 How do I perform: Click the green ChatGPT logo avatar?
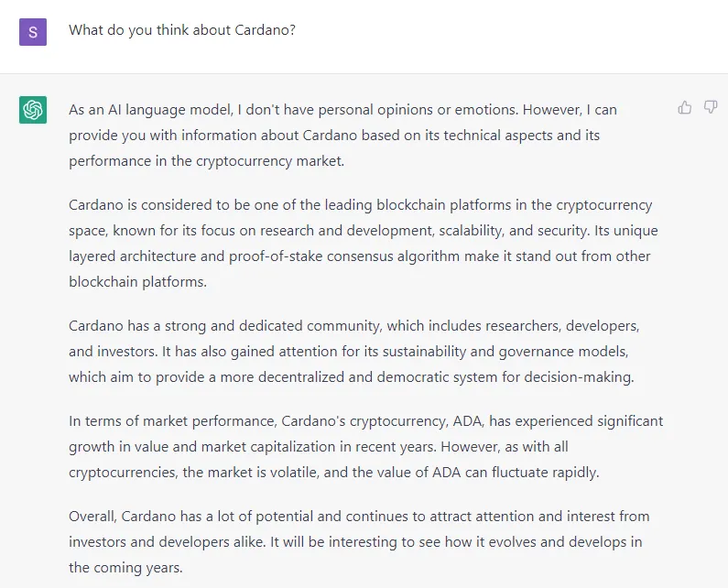coord(33,110)
